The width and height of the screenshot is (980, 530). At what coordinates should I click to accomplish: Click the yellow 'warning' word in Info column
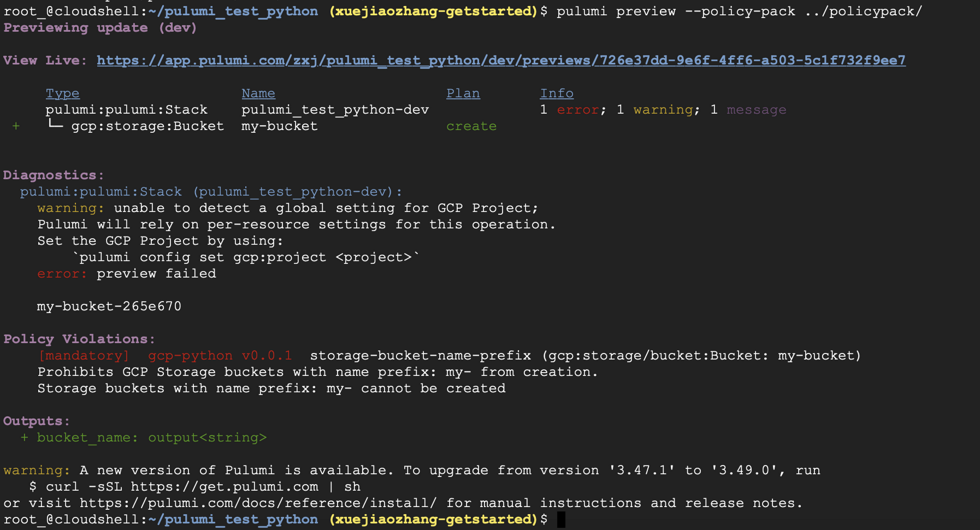(663, 110)
